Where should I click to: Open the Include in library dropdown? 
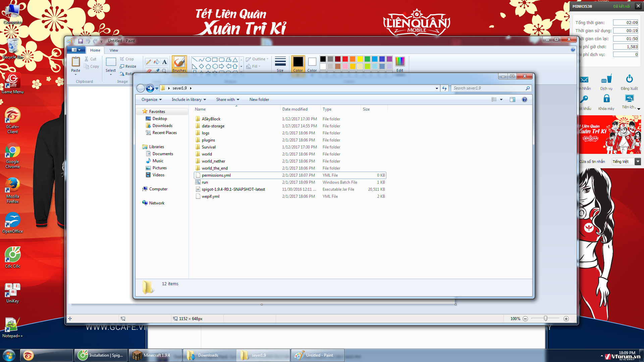pyautogui.click(x=189, y=100)
